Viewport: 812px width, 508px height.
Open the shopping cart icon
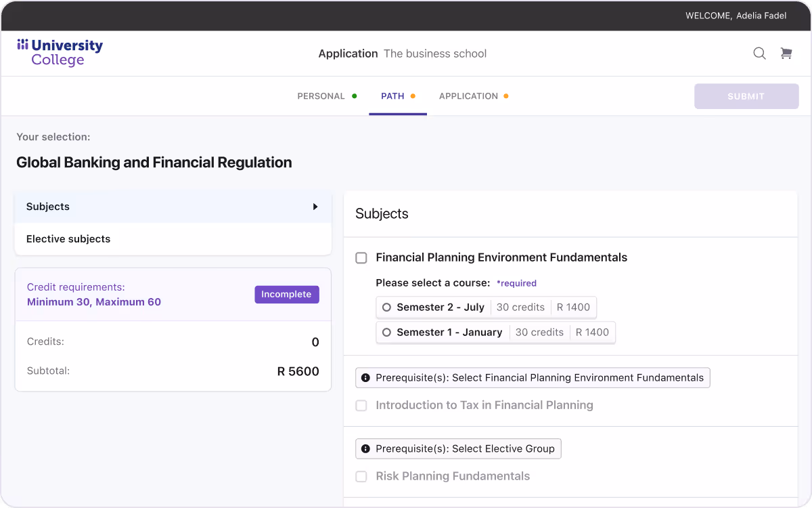pos(786,53)
